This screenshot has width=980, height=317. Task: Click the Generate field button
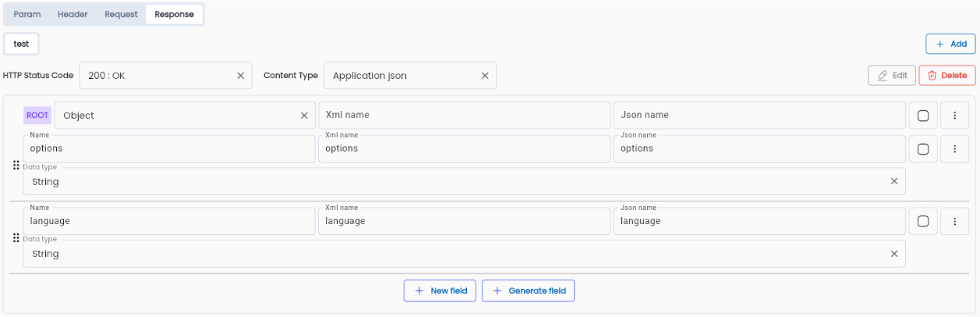[529, 290]
